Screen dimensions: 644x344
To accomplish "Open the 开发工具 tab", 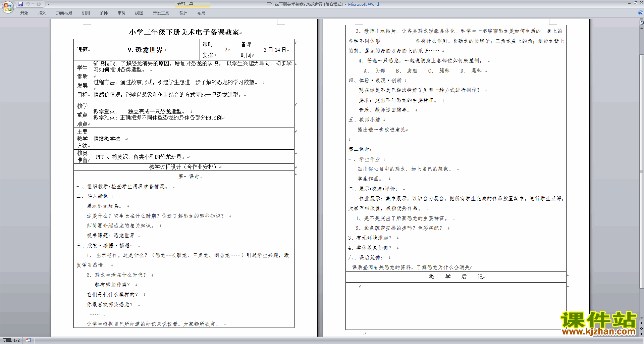I will click(161, 13).
